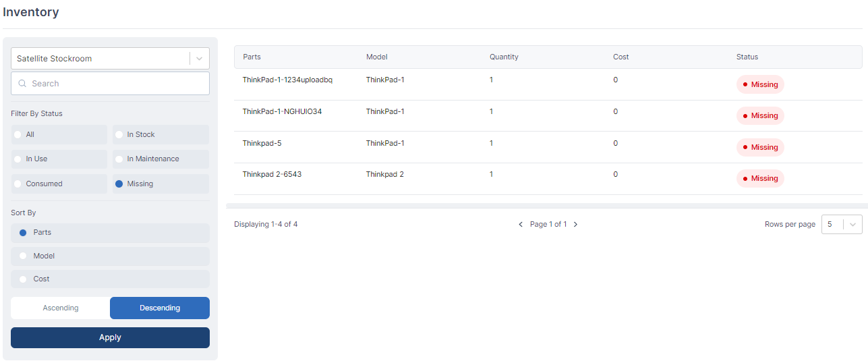The image size is (868, 361).
Task: Click the Inventory page heading
Action: tap(31, 12)
